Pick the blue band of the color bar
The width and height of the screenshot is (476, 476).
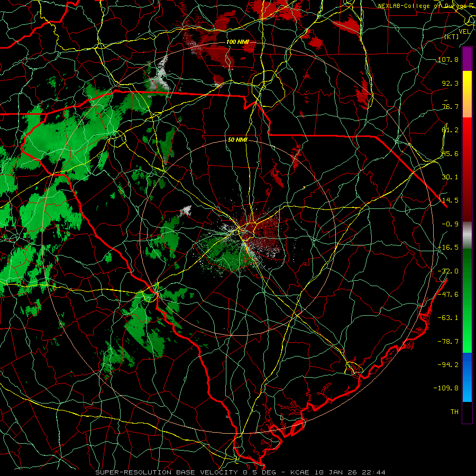coord(467,377)
